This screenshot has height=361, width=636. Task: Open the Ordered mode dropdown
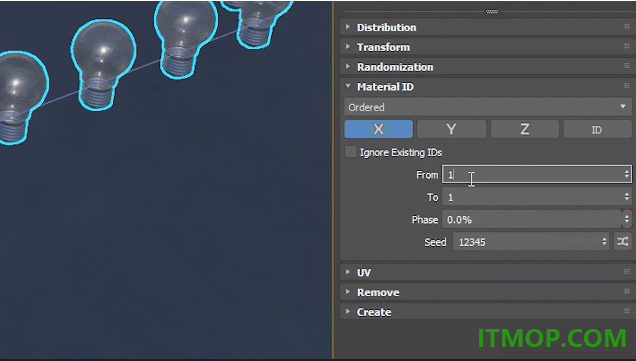[x=488, y=107]
